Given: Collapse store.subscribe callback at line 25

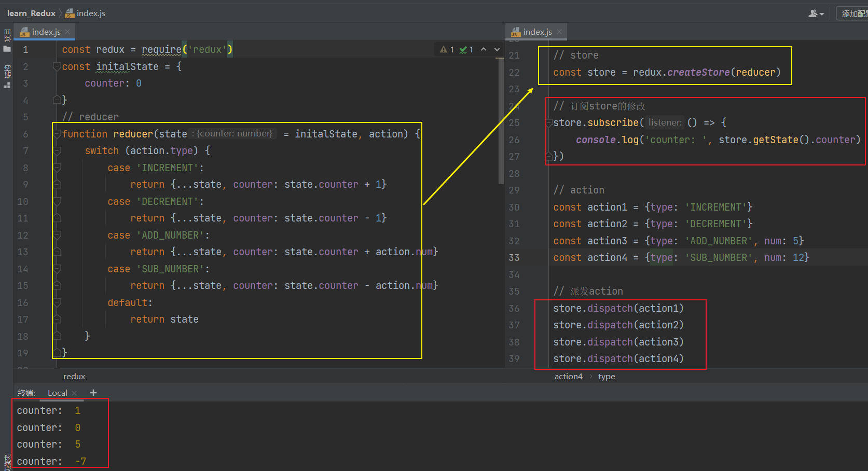Looking at the screenshot, I should pyautogui.click(x=549, y=123).
